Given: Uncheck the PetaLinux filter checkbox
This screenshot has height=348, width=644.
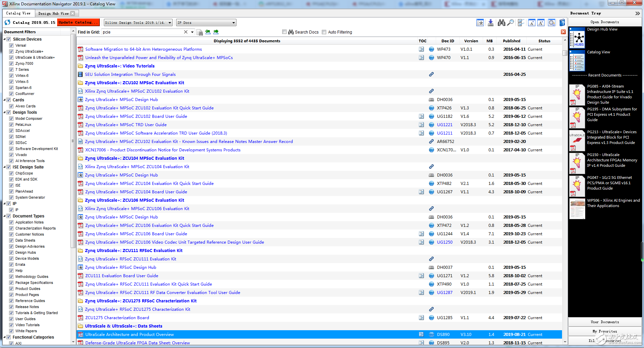Looking at the screenshot, I should 11,125.
